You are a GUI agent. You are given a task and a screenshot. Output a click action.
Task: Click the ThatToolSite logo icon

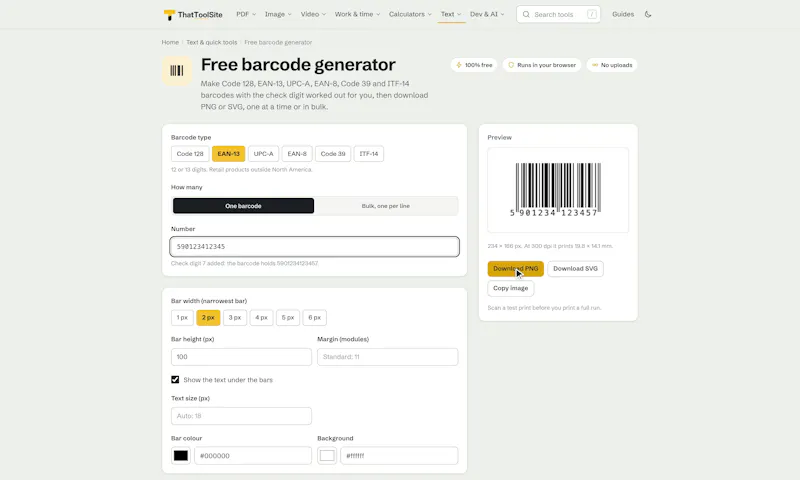pyautogui.click(x=169, y=15)
